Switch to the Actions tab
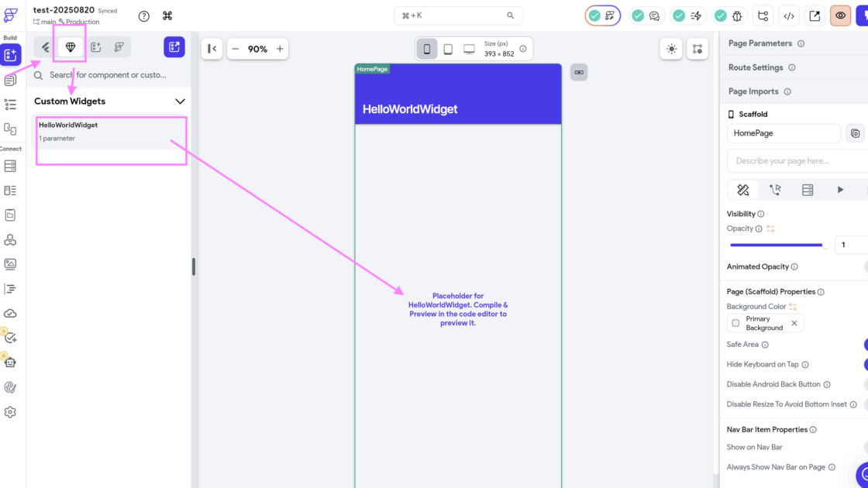Image resolution: width=868 pixels, height=488 pixels. [x=775, y=190]
